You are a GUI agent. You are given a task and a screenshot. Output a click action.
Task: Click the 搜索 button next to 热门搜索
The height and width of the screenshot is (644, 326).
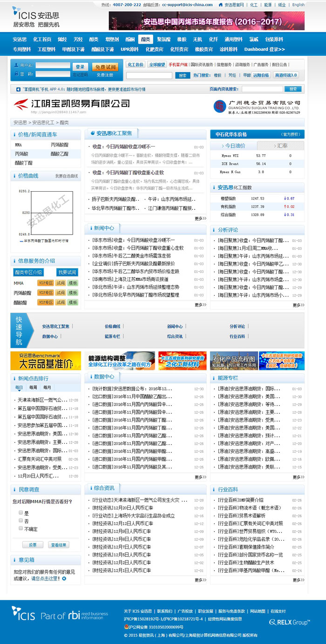pos(183,75)
